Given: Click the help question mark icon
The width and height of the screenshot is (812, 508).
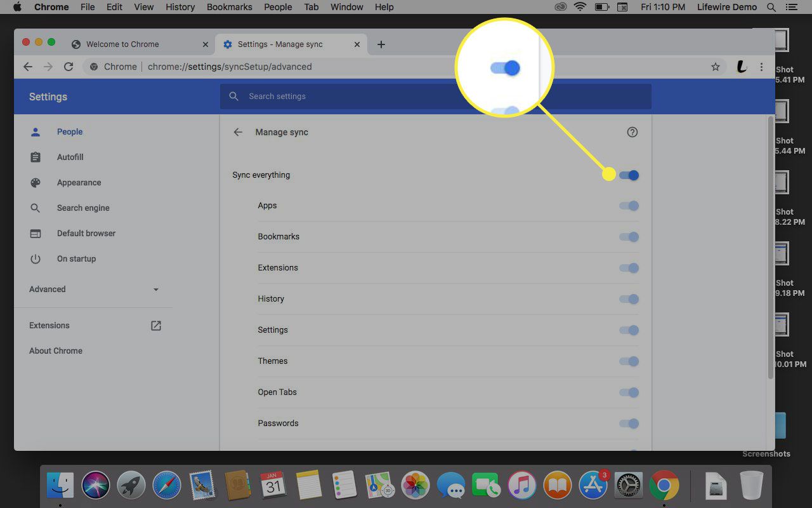Looking at the screenshot, I should (x=632, y=132).
